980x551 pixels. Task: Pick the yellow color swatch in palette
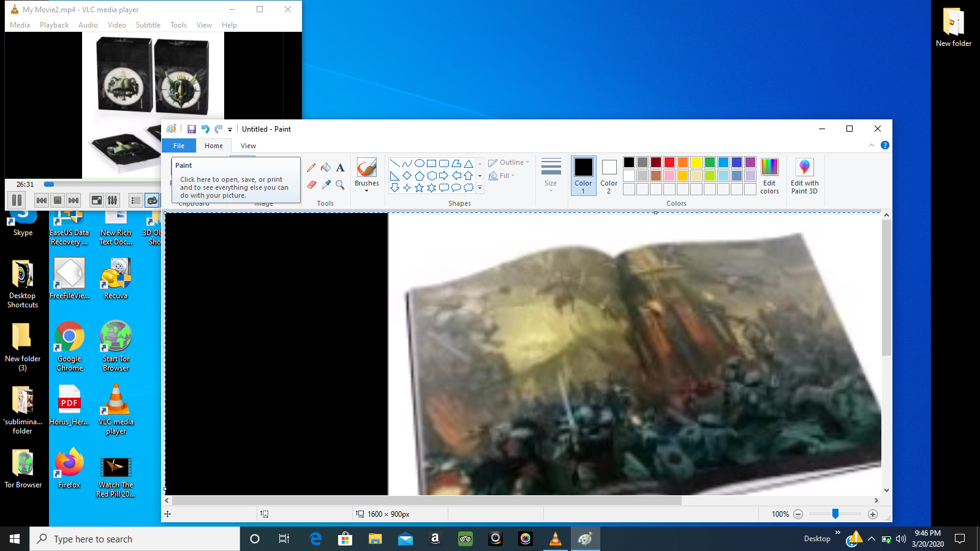tap(696, 162)
